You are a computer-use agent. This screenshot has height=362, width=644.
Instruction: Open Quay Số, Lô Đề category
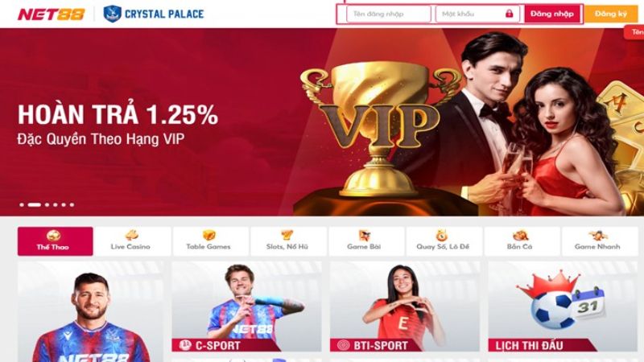(444, 241)
